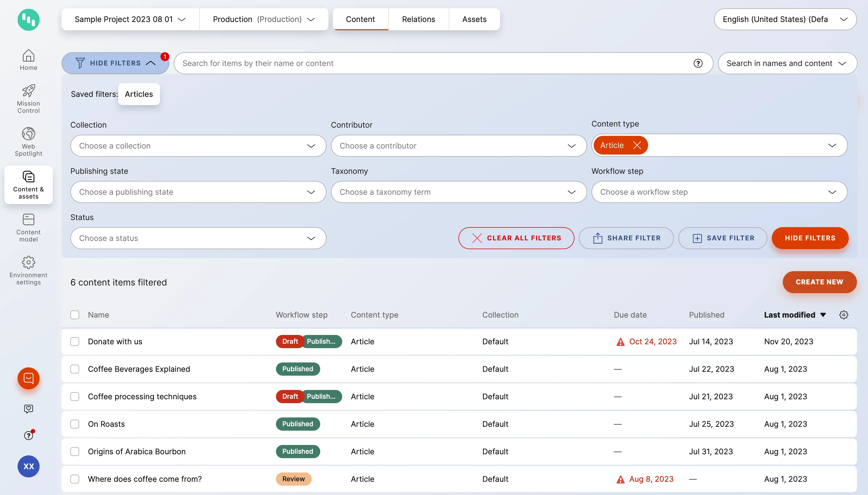Navigate to Content model section
The image size is (868, 495).
tap(28, 227)
